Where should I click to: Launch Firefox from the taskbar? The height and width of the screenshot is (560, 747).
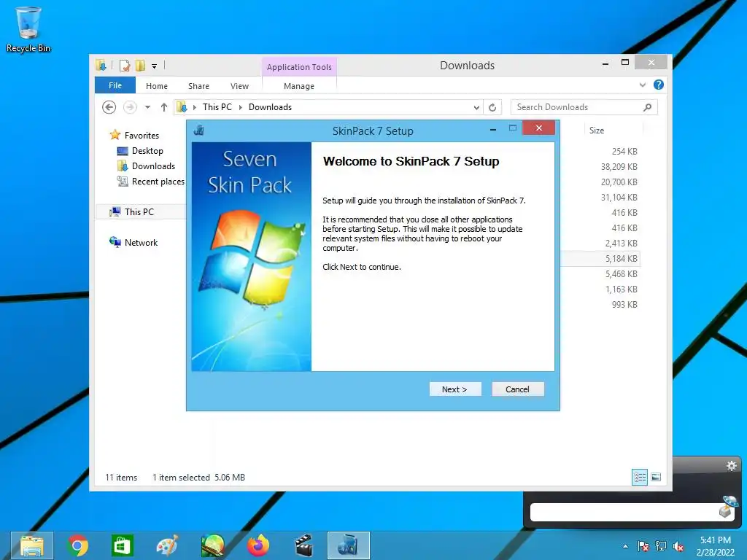click(x=258, y=545)
